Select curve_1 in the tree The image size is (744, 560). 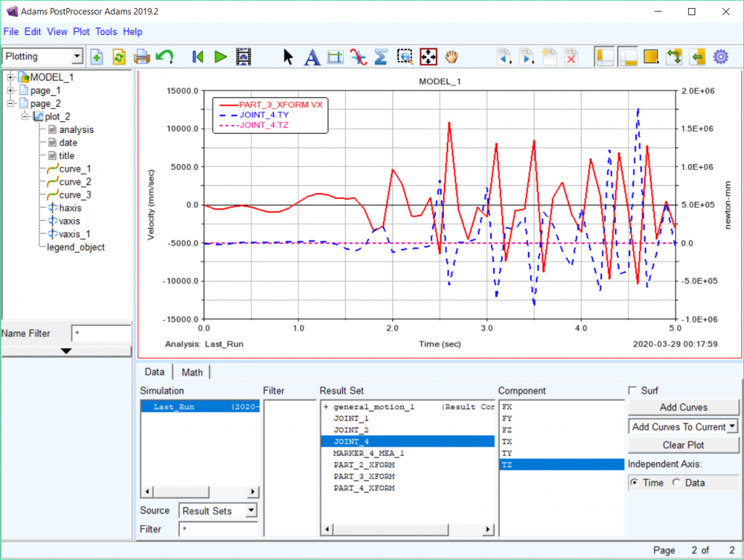tap(75, 169)
